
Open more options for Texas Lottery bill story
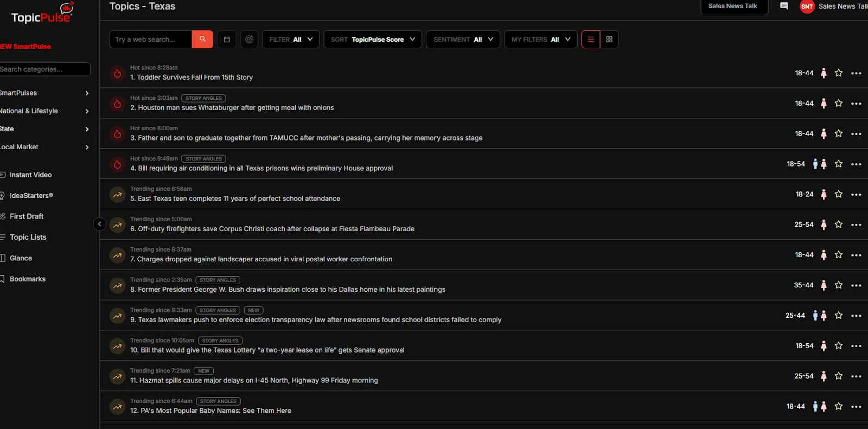(x=856, y=346)
